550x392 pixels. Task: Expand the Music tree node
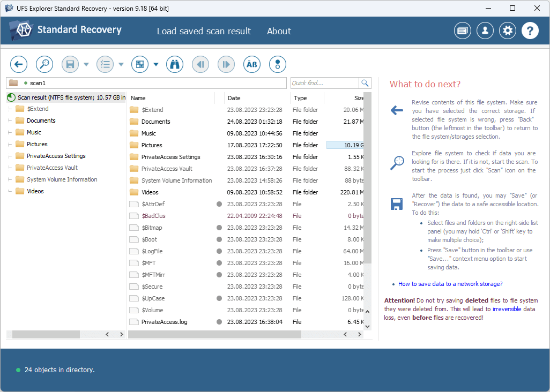pos(10,132)
